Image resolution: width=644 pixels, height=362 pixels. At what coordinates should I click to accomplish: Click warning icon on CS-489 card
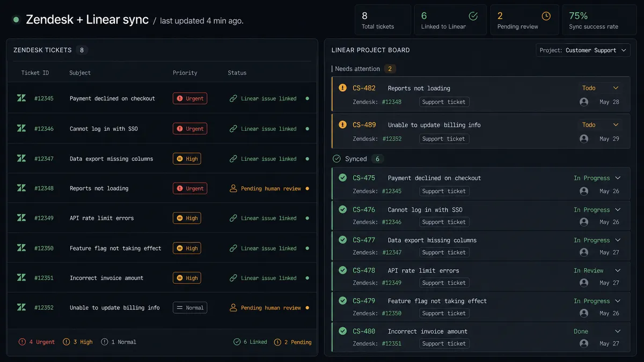[x=342, y=124]
